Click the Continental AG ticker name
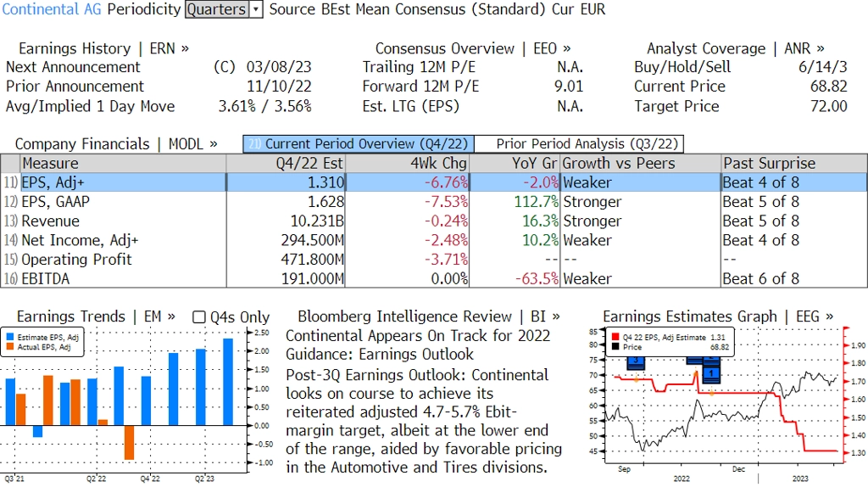The height and width of the screenshot is (487, 868). click(52, 9)
